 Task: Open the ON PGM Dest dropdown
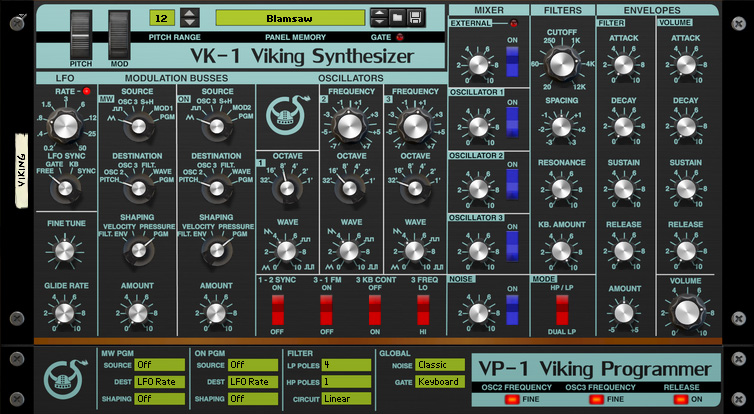click(253, 382)
